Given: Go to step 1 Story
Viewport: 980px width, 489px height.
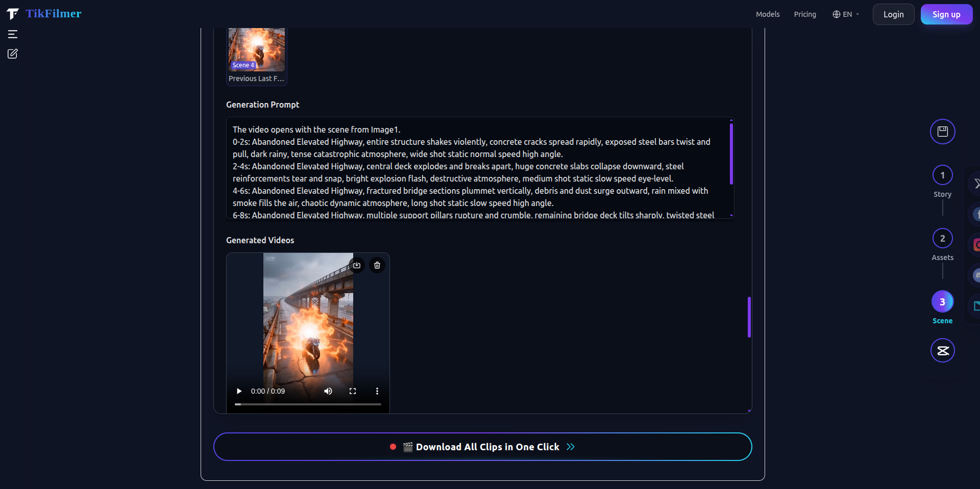Looking at the screenshot, I should pos(942,175).
